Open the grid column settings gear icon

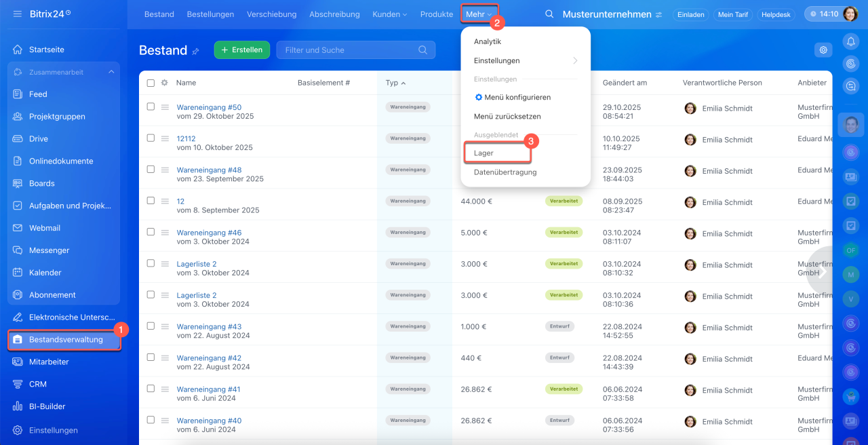(164, 83)
